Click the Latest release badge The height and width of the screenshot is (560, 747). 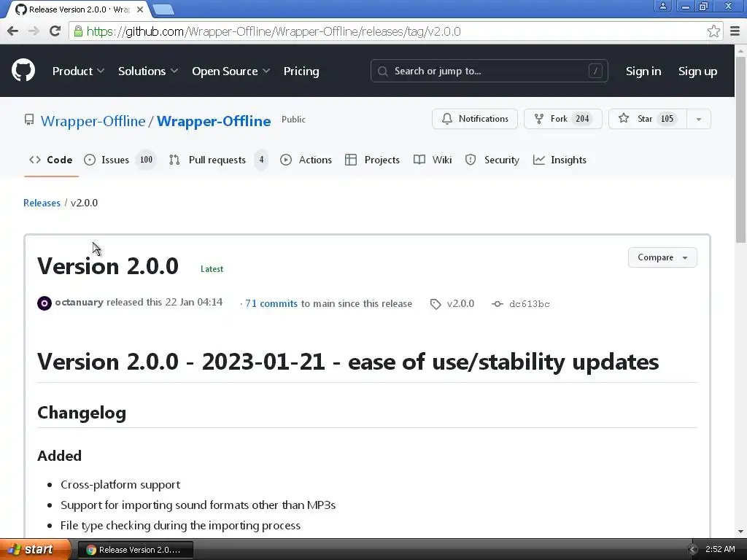click(x=212, y=269)
